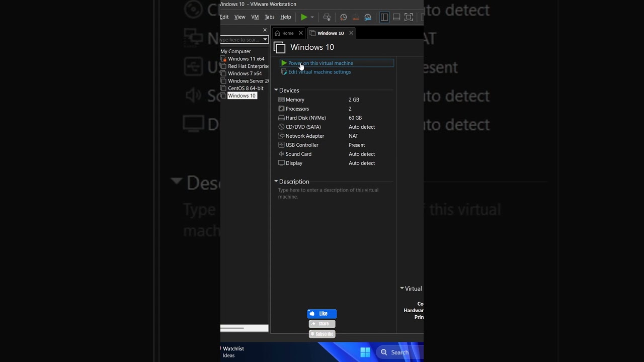
Task: Open the Windows Start menu
Action: (x=365, y=352)
